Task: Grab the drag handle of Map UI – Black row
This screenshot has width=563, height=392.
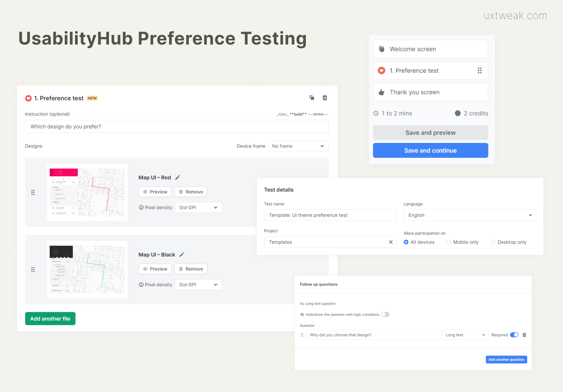Action: pyautogui.click(x=33, y=270)
